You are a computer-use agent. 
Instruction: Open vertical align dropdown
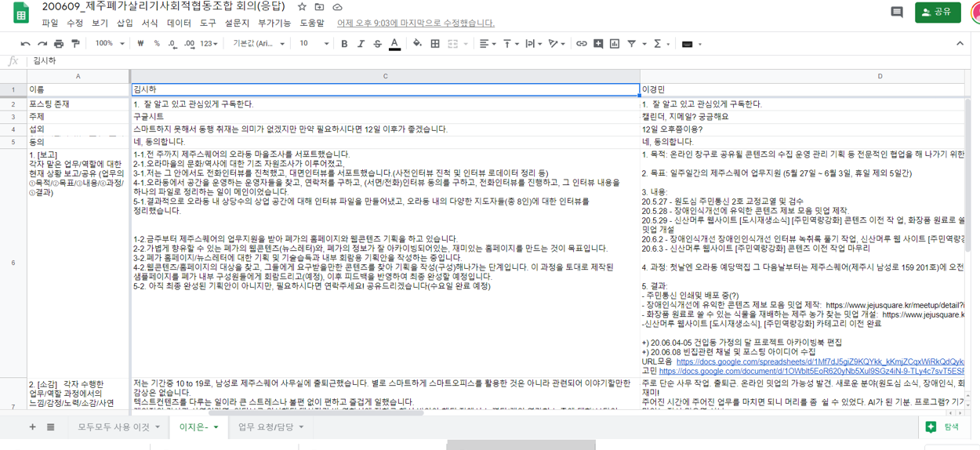click(x=510, y=44)
